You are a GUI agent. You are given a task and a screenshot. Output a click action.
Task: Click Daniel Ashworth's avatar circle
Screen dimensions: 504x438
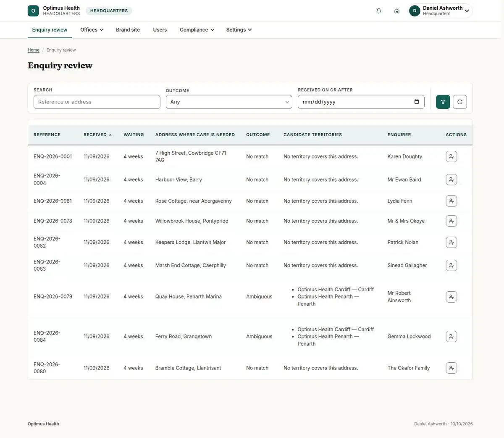(x=415, y=11)
